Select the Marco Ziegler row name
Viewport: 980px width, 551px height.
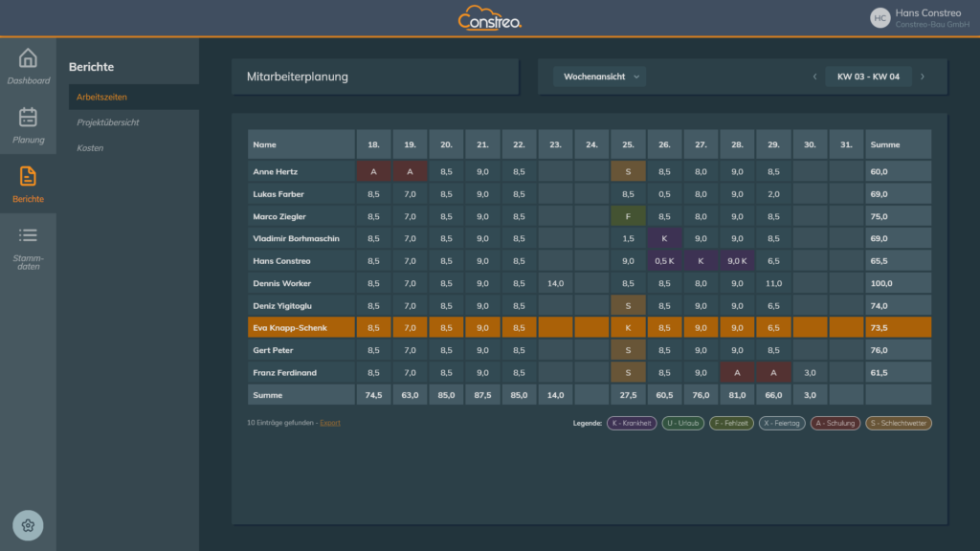point(279,217)
